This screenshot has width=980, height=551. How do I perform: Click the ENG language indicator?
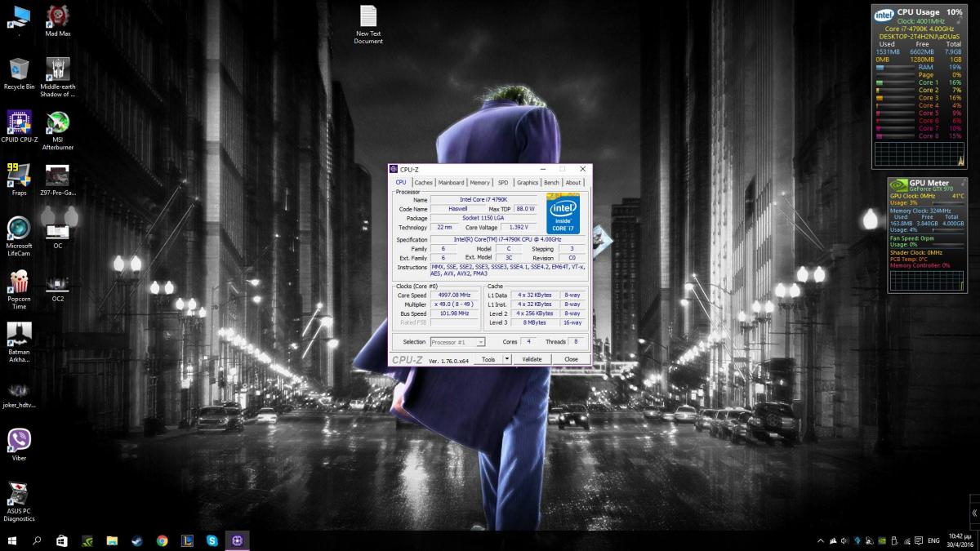point(933,540)
